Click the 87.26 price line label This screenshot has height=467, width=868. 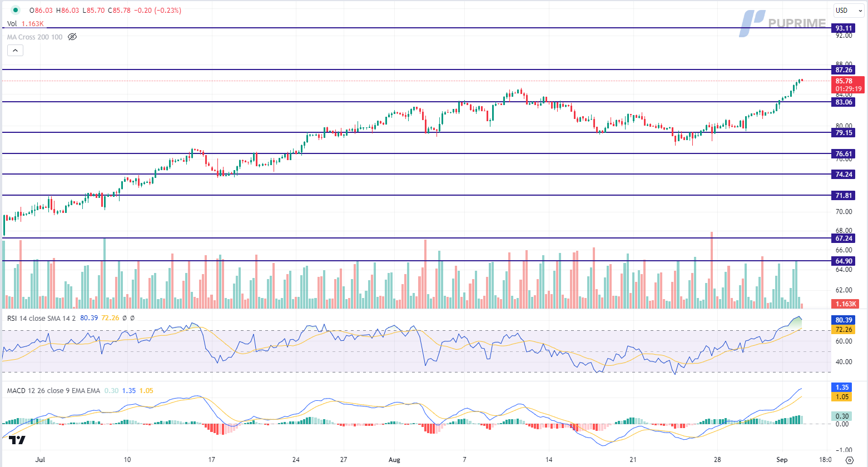pyautogui.click(x=844, y=70)
